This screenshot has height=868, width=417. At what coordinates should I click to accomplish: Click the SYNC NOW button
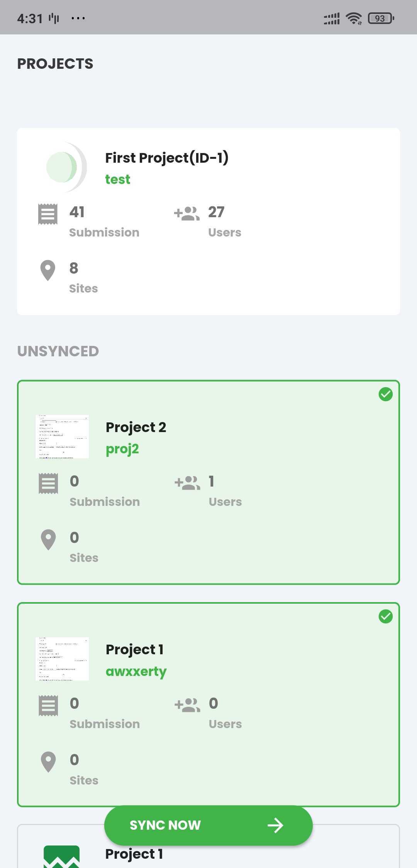(208, 825)
